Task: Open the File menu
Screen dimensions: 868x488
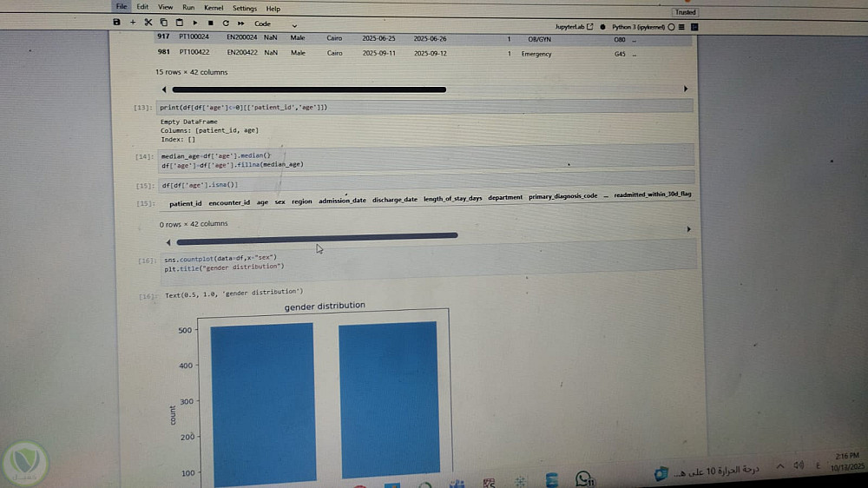Action: (122, 7)
